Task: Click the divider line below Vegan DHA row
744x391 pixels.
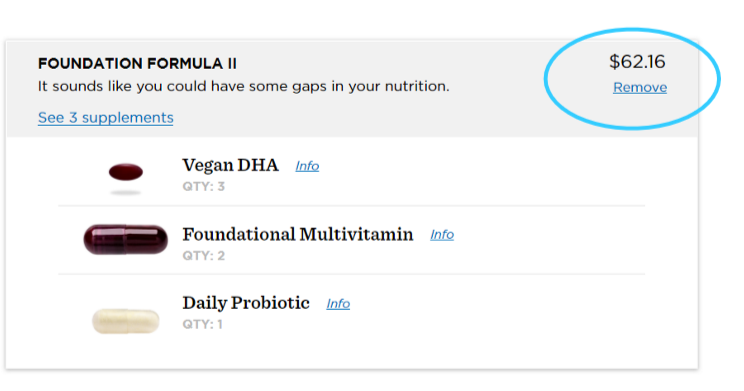Action: click(x=352, y=206)
